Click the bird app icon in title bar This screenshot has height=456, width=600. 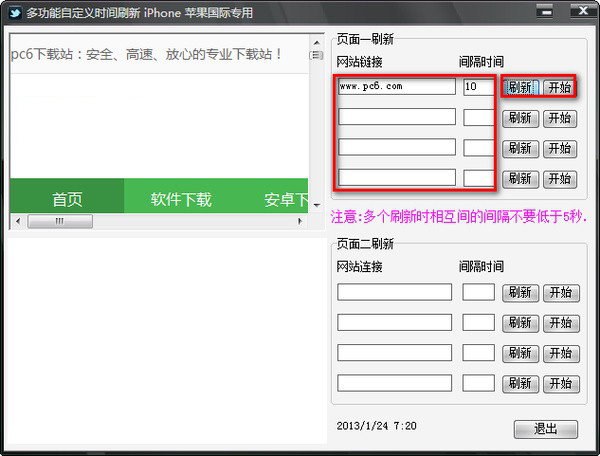click(x=15, y=13)
